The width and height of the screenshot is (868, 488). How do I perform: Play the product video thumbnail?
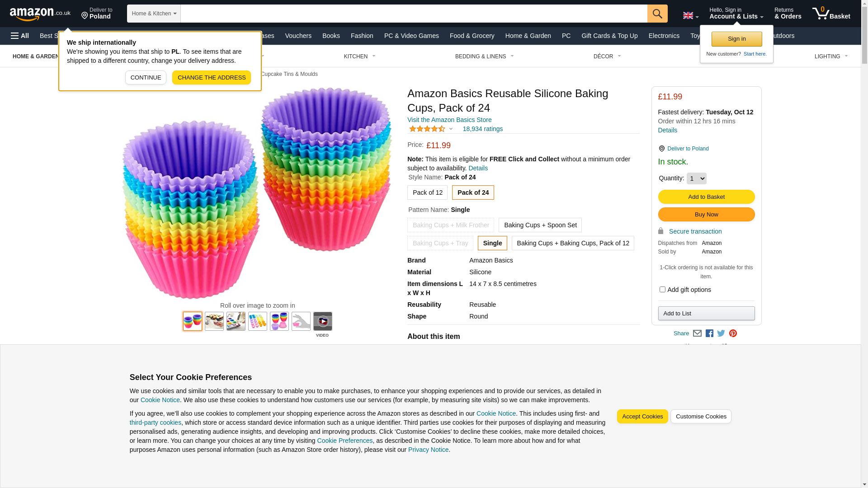(322, 321)
